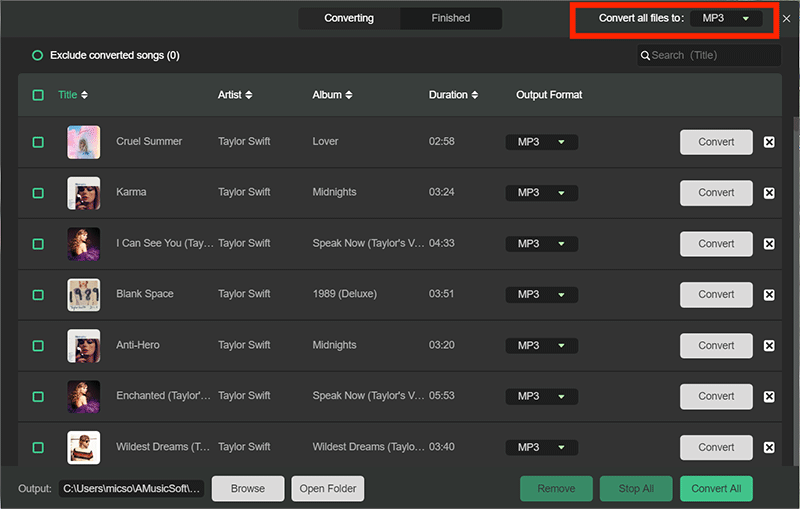Convert the Anti-Hero song

pyautogui.click(x=716, y=346)
